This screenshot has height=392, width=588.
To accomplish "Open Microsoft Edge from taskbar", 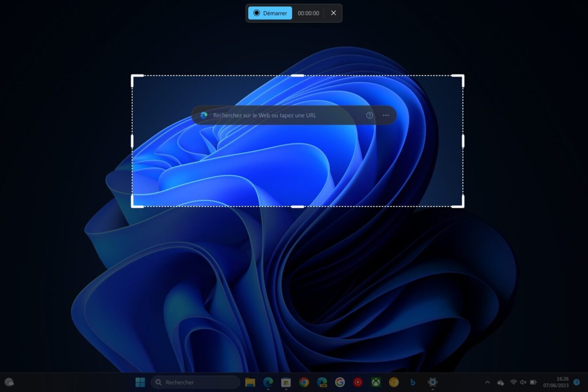I will coord(268,382).
